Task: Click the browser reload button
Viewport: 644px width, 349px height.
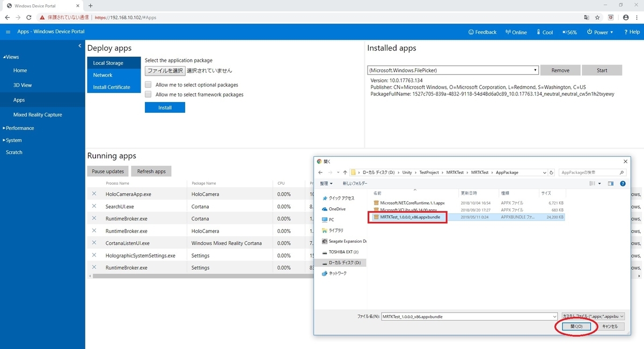Action: click(30, 17)
